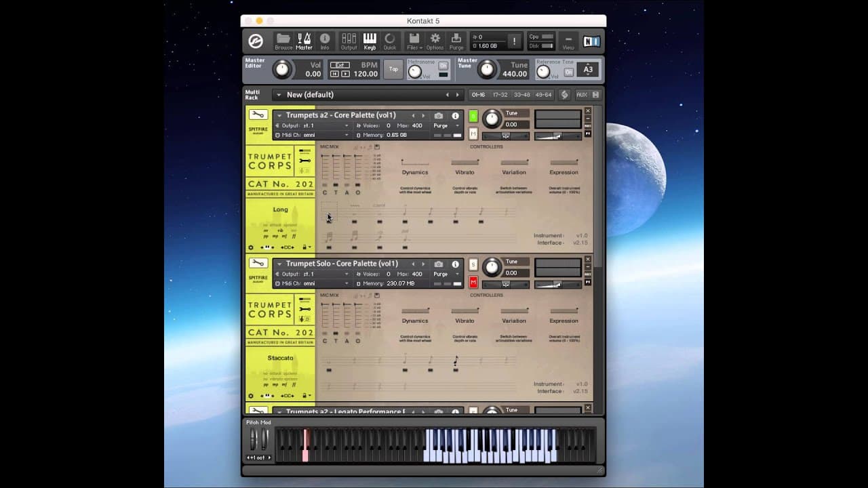Image resolution: width=868 pixels, height=488 pixels.
Task: Toggle the Ext tempo sync button
Action: (340, 65)
